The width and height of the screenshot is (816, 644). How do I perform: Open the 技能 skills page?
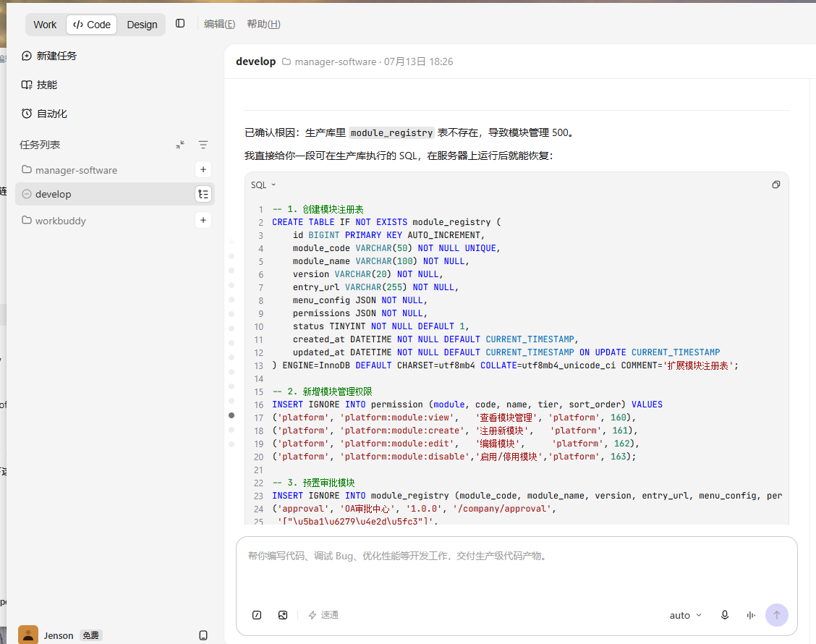[39, 85]
